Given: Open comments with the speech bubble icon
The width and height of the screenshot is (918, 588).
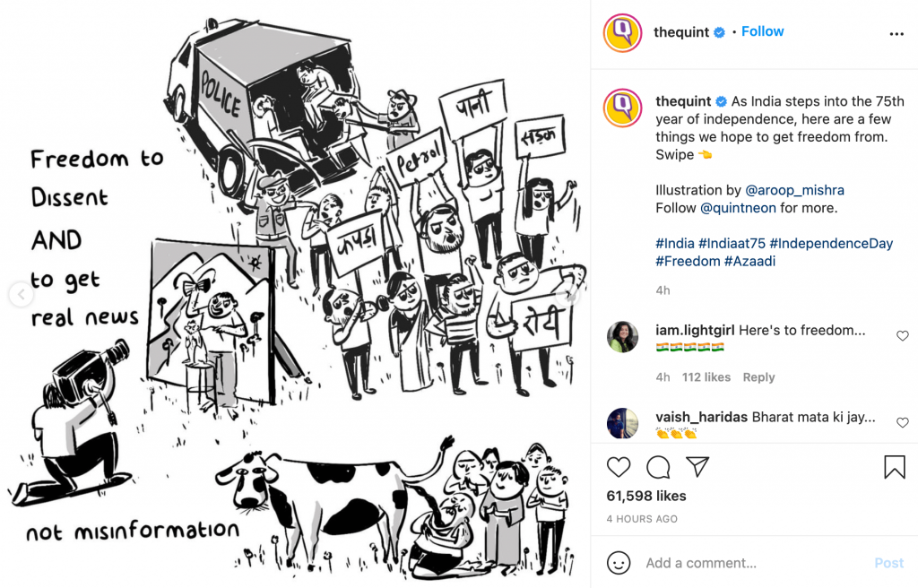Looking at the screenshot, I should tap(658, 467).
